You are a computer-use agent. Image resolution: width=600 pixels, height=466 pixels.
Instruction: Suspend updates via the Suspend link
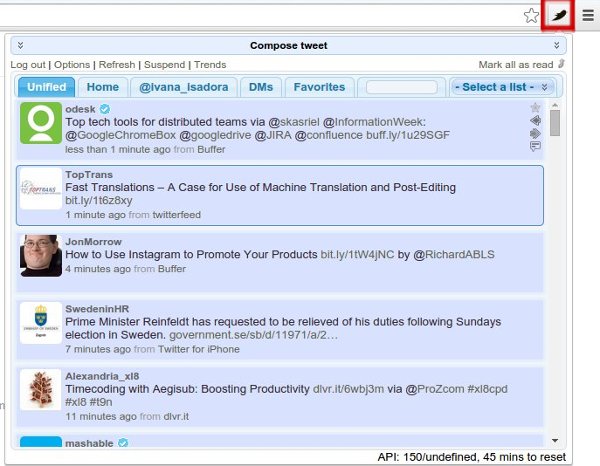pyautogui.click(x=164, y=64)
